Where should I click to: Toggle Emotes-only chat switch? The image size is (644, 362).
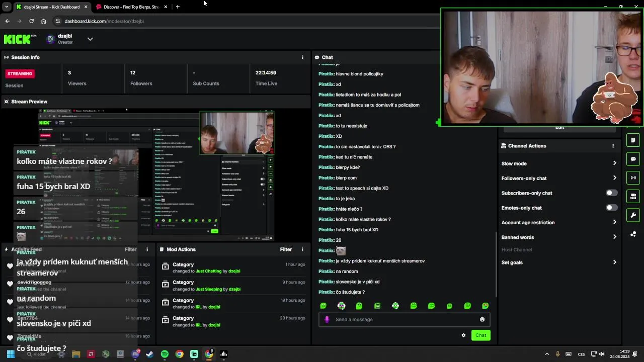[611, 208]
